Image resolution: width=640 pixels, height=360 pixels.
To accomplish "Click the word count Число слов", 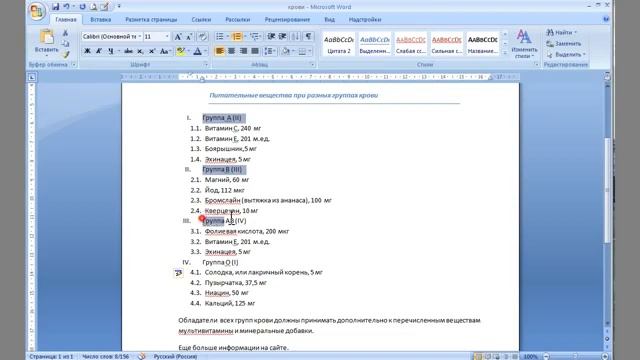I will point(105,356).
